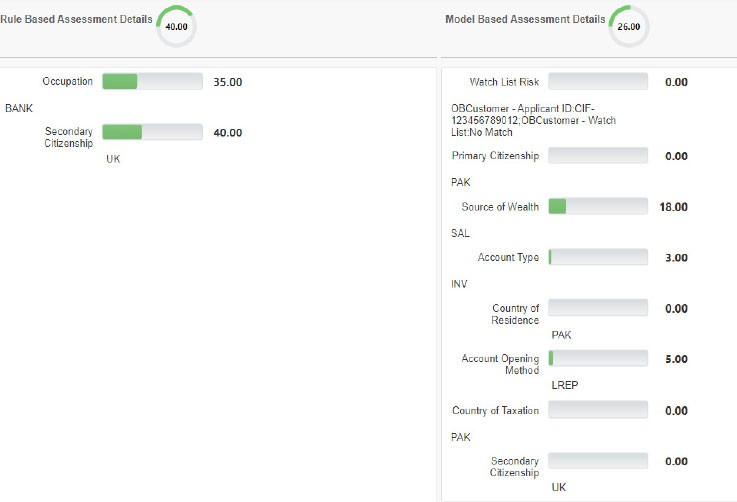Click the Occupation score bar
The image size is (737, 502).
point(152,81)
